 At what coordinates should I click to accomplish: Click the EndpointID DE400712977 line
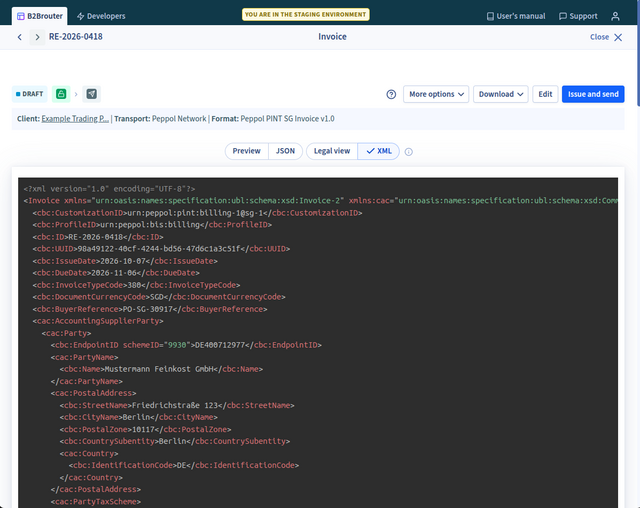186,345
